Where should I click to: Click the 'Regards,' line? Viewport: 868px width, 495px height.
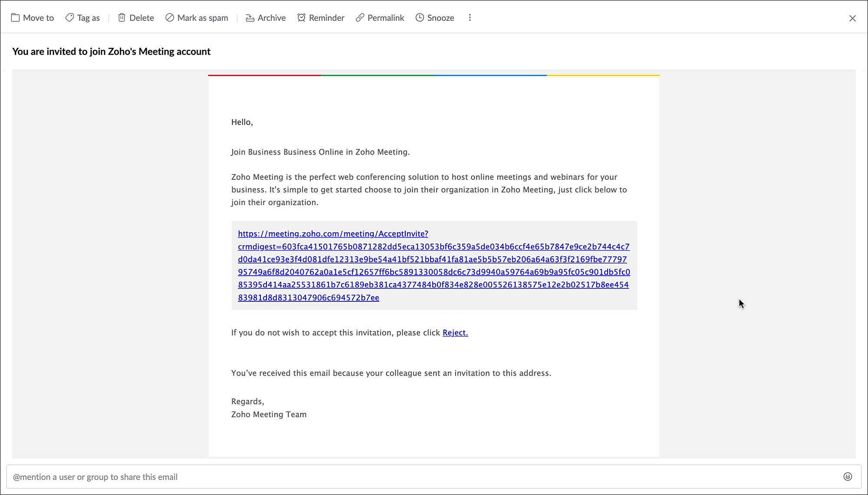[x=248, y=402]
